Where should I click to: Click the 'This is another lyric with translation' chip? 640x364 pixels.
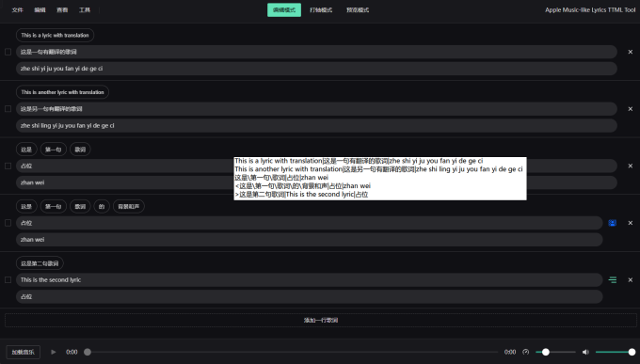pyautogui.click(x=62, y=92)
